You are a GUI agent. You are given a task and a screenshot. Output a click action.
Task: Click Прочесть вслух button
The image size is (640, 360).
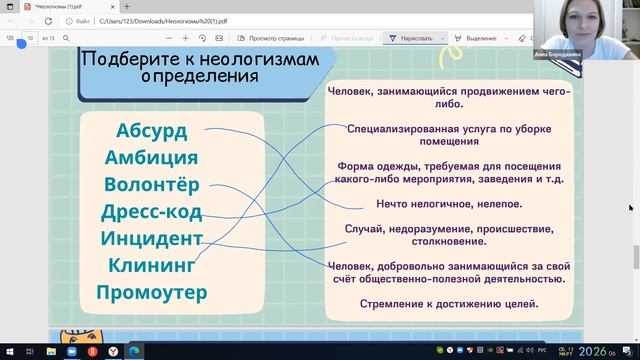(x=347, y=38)
